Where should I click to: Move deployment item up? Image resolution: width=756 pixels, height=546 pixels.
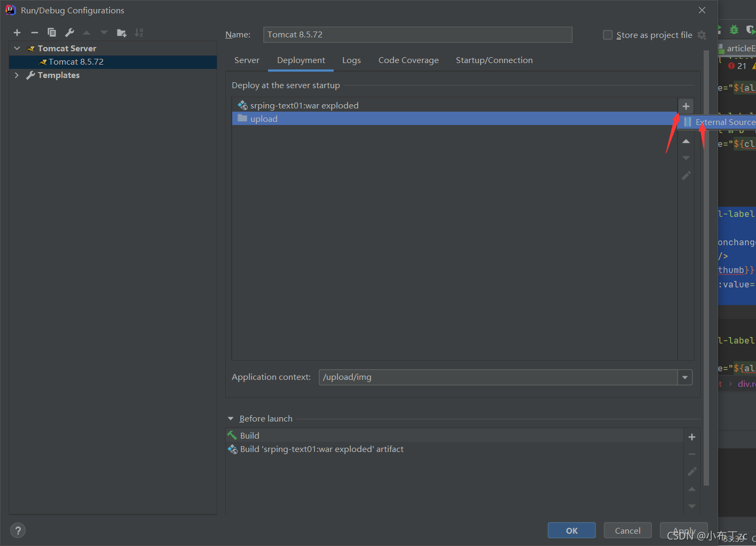686,142
